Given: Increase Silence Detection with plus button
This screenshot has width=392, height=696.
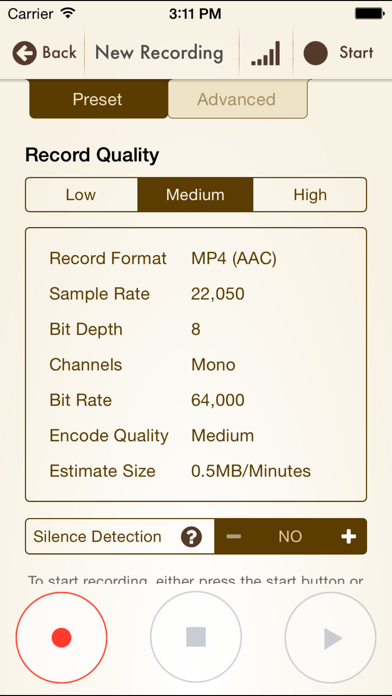Looking at the screenshot, I should (348, 537).
